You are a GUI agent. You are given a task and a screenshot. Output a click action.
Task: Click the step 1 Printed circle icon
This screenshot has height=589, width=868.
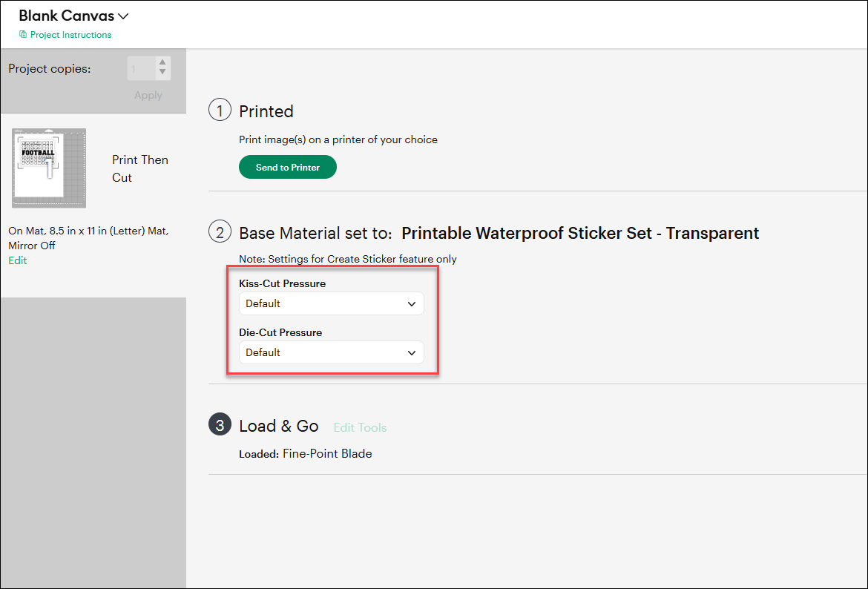[x=220, y=111]
